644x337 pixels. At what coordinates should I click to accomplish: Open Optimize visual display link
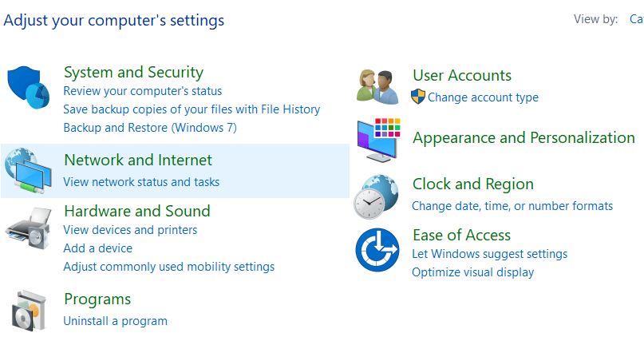pos(472,272)
